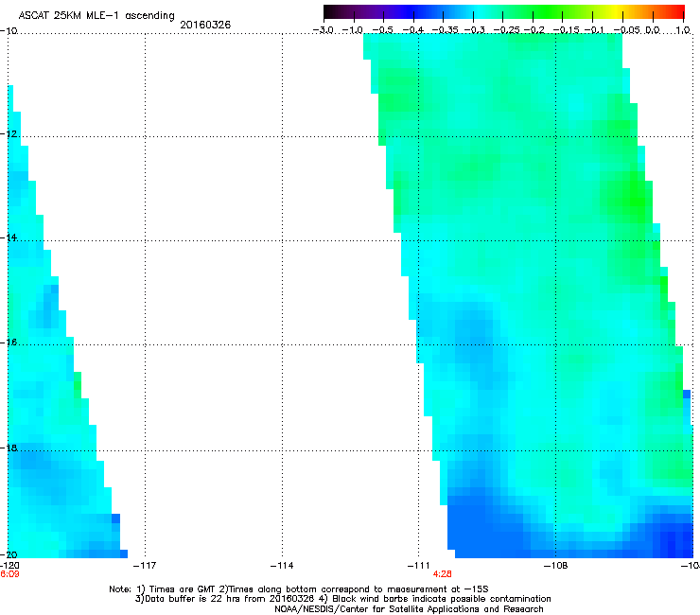Click the "-114" longitude axis label
Image resolution: width=700 pixels, height=615 pixels.
[282, 566]
